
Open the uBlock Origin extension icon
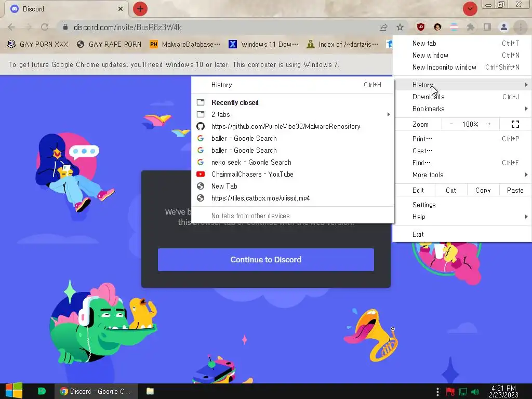tap(421, 27)
